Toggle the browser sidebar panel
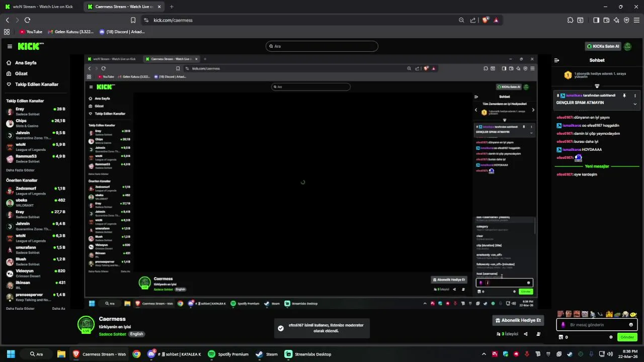This screenshot has height=362, width=644. [596, 20]
